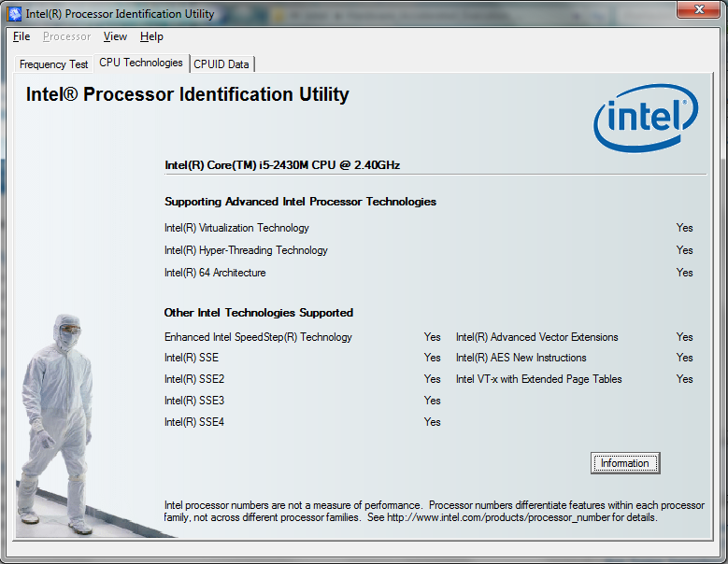Viewport: 728px width, 564px height.
Task: Click the Other Intel Technologies Supported heading
Action: click(x=259, y=313)
